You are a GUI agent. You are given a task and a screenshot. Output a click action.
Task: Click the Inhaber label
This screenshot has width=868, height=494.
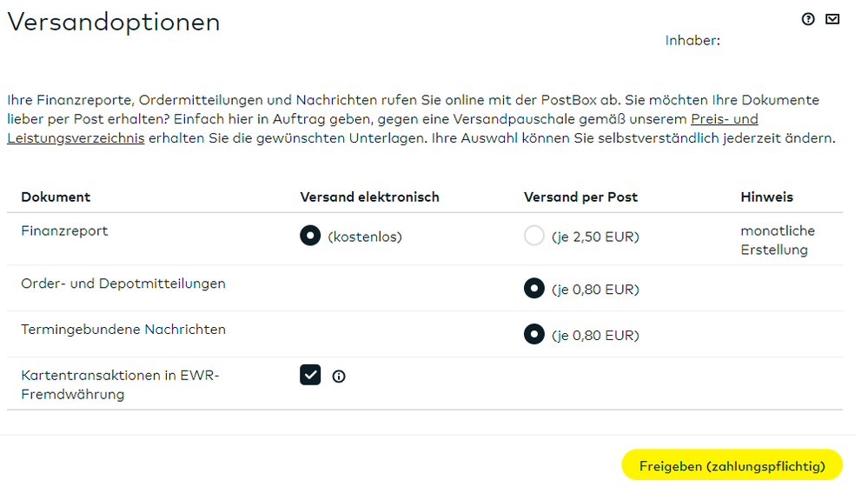(692, 41)
